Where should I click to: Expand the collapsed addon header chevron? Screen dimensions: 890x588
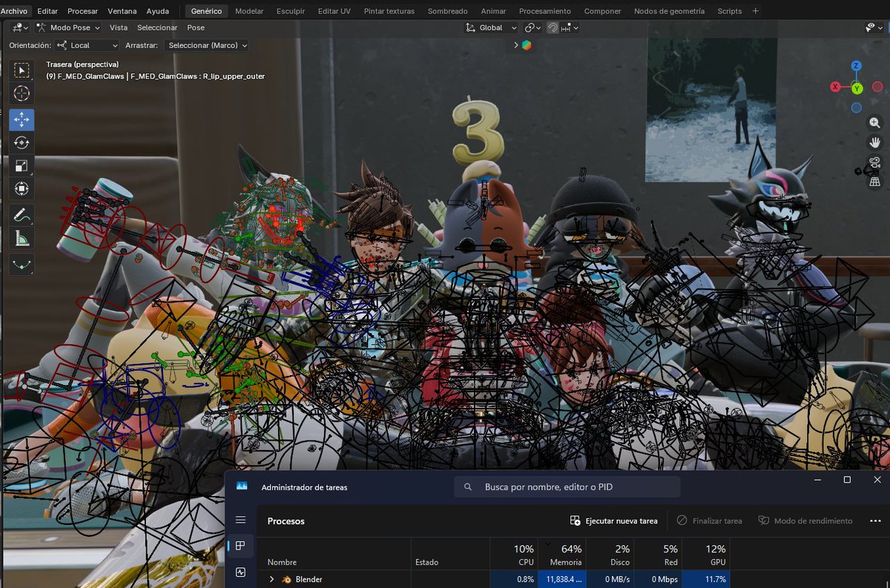point(516,44)
